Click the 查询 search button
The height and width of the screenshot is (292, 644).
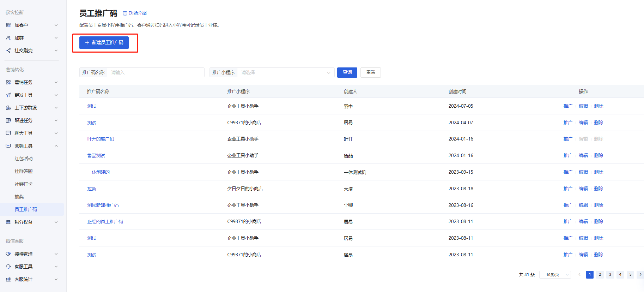point(347,72)
